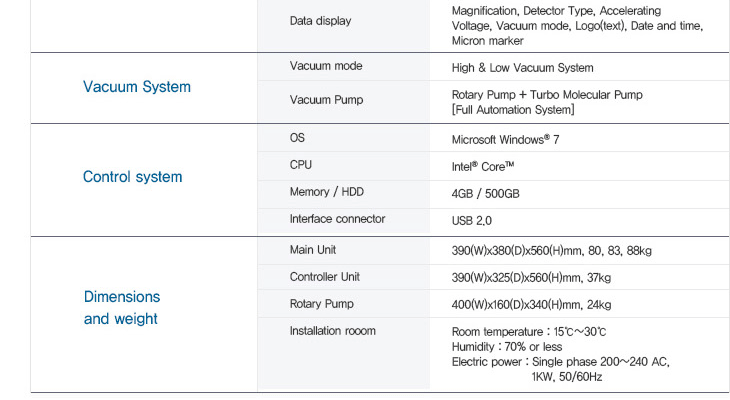
Task: Click the Vacuum Pump label
Action: coord(326,100)
